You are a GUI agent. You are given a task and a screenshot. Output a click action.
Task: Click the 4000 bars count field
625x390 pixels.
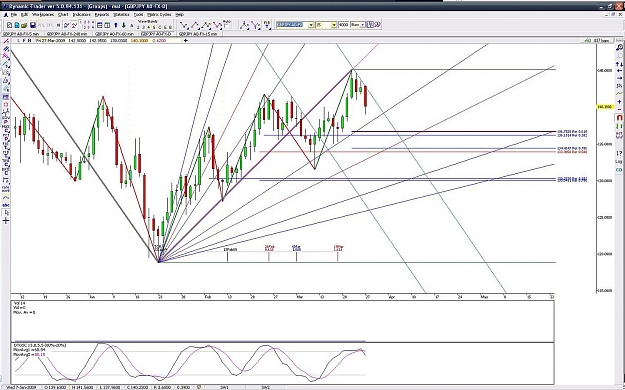344,25
